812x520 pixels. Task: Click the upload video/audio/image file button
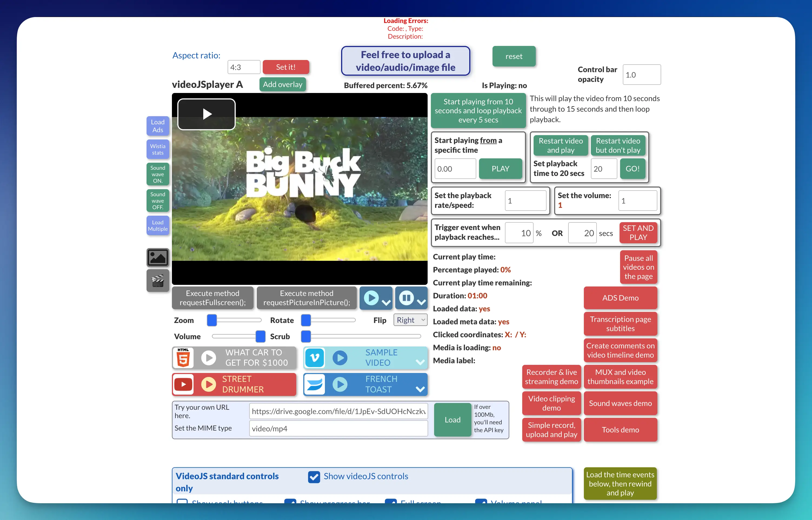(405, 61)
